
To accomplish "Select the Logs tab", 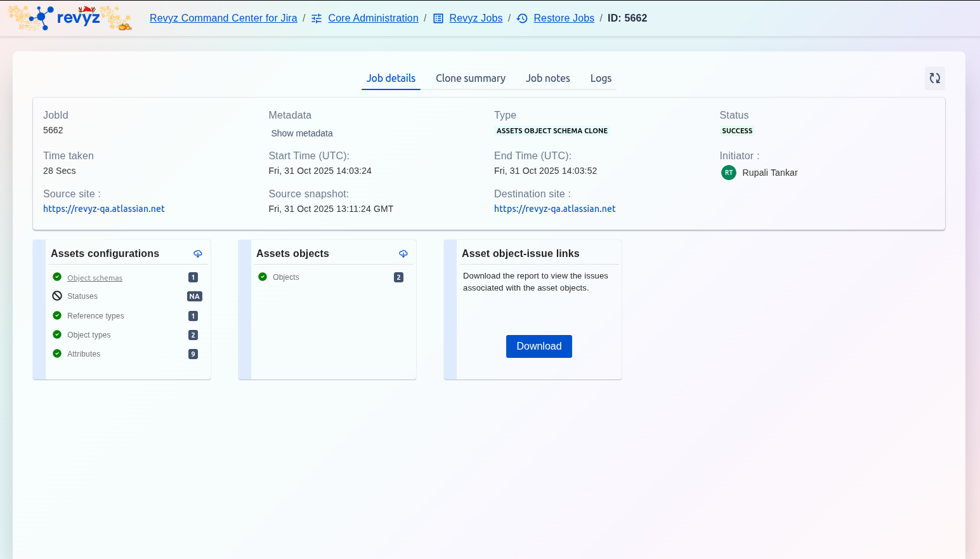I will (x=601, y=78).
